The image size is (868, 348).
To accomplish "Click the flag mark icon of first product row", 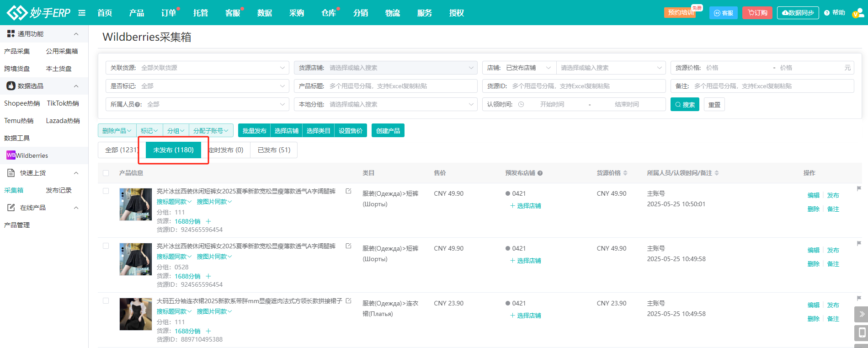I will (x=859, y=188).
